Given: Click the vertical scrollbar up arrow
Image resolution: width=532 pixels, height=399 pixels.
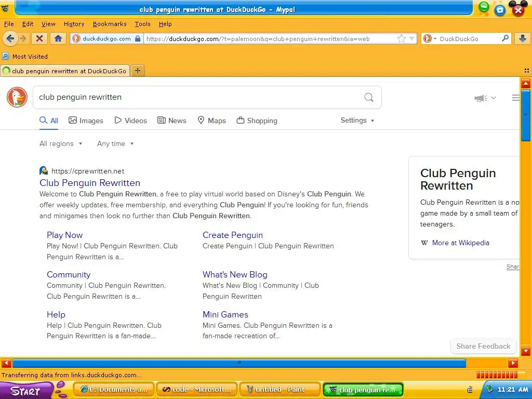Looking at the screenshot, I should tap(526, 83).
